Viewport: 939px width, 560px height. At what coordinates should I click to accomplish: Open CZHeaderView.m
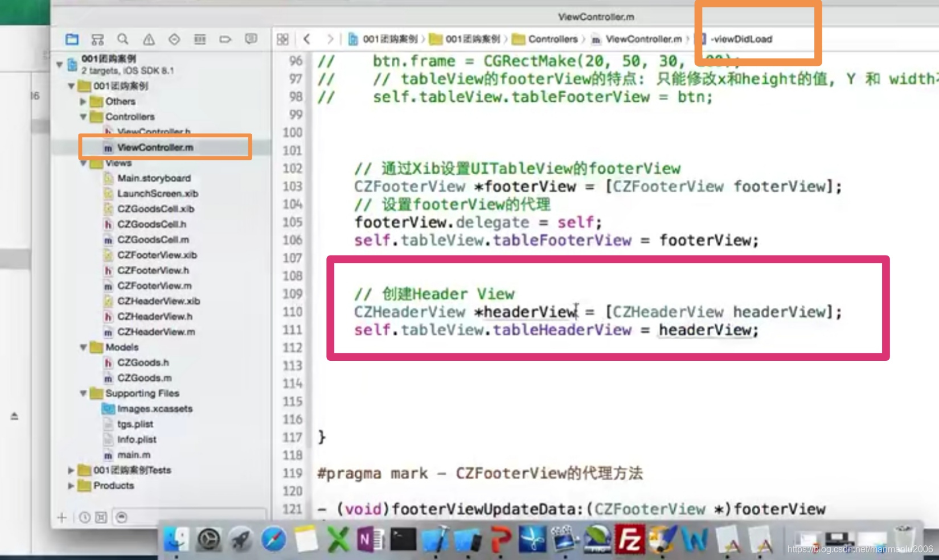tap(155, 332)
